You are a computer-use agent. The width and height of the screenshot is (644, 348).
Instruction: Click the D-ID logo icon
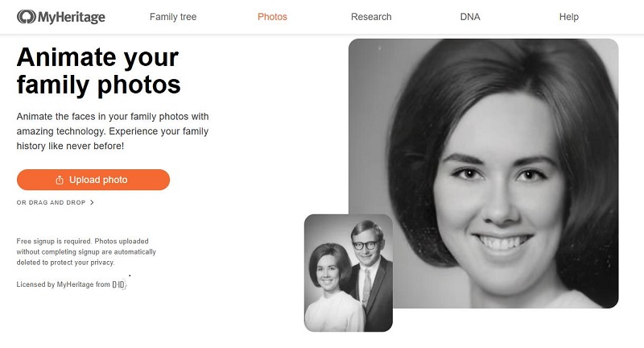(x=119, y=284)
